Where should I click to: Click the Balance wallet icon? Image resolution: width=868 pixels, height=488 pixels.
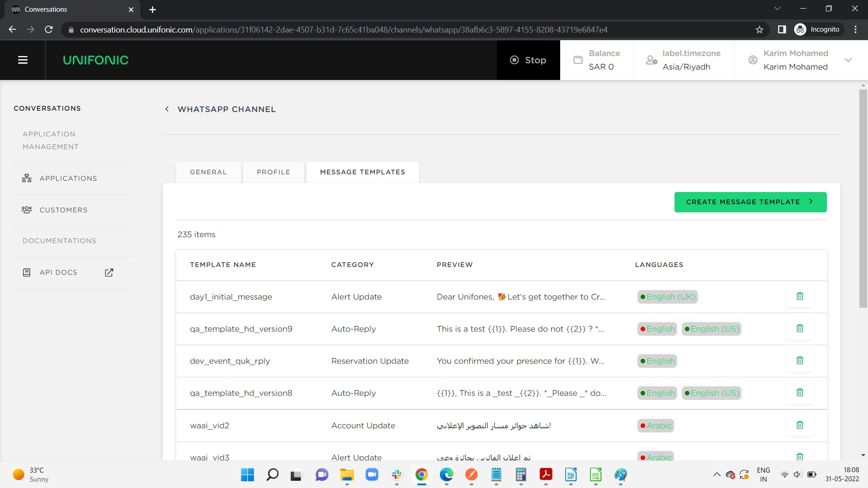(x=578, y=60)
